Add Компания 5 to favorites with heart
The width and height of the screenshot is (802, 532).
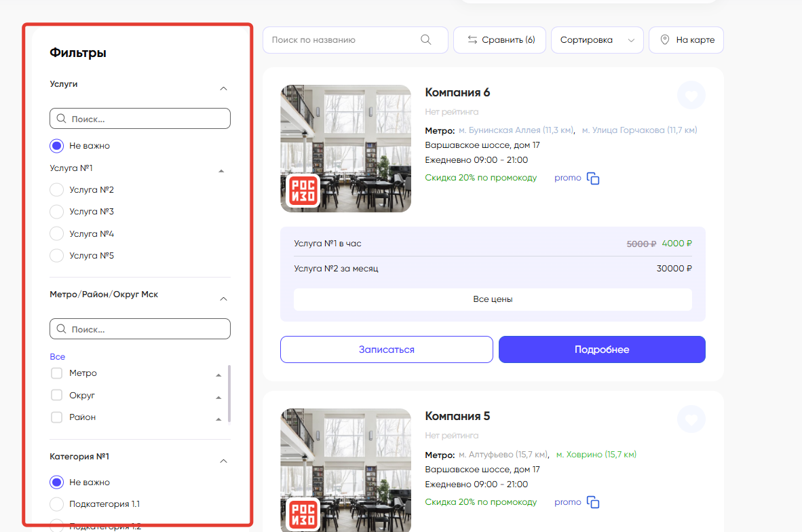[691, 419]
